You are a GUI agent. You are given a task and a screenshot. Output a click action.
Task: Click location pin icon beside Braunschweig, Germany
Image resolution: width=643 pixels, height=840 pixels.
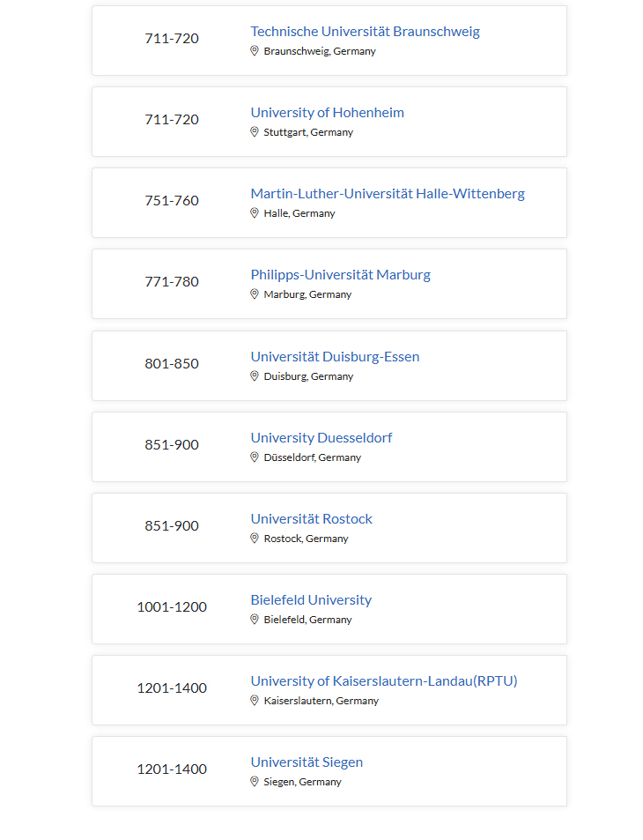pyautogui.click(x=255, y=51)
